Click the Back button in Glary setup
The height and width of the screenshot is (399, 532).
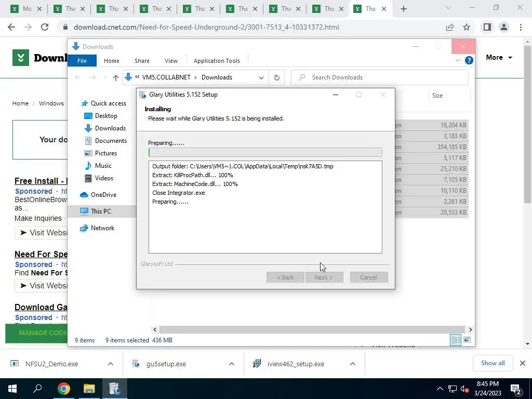pyautogui.click(x=285, y=277)
